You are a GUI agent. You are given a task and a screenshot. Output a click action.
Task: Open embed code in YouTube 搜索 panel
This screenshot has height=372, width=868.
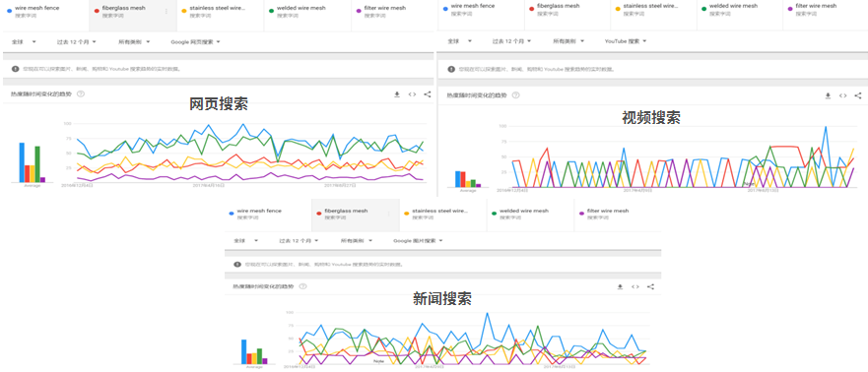(842, 95)
